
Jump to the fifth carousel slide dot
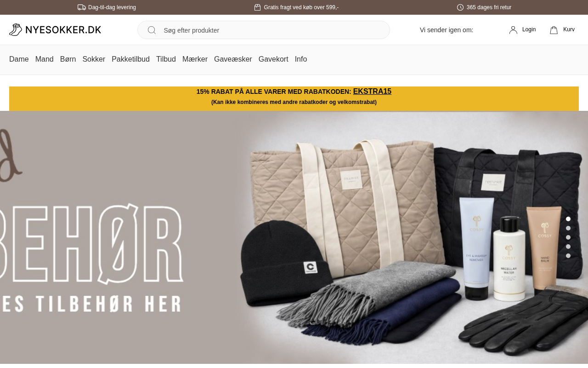tap(568, 256)
